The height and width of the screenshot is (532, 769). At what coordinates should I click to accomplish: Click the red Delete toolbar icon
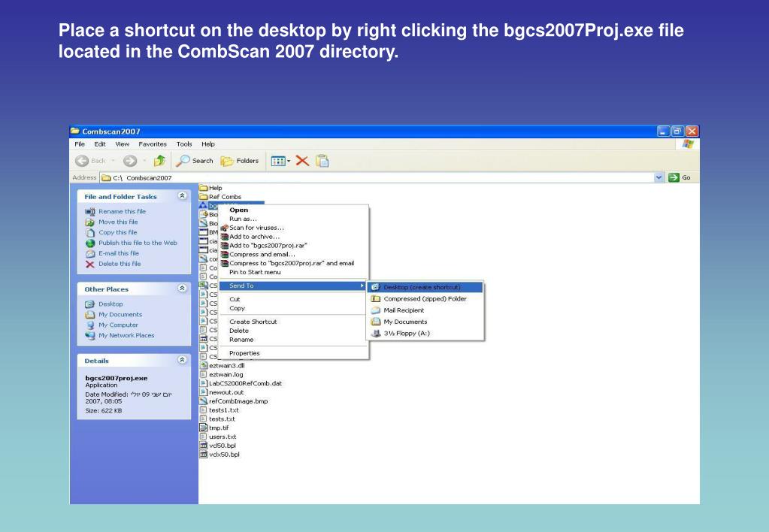click(302, 161)
